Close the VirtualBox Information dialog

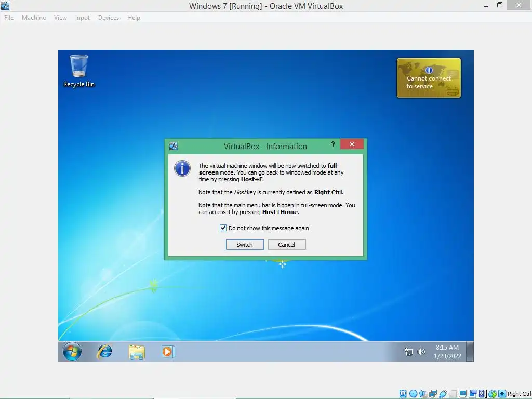pyautogui.click(x=352, y=144)
